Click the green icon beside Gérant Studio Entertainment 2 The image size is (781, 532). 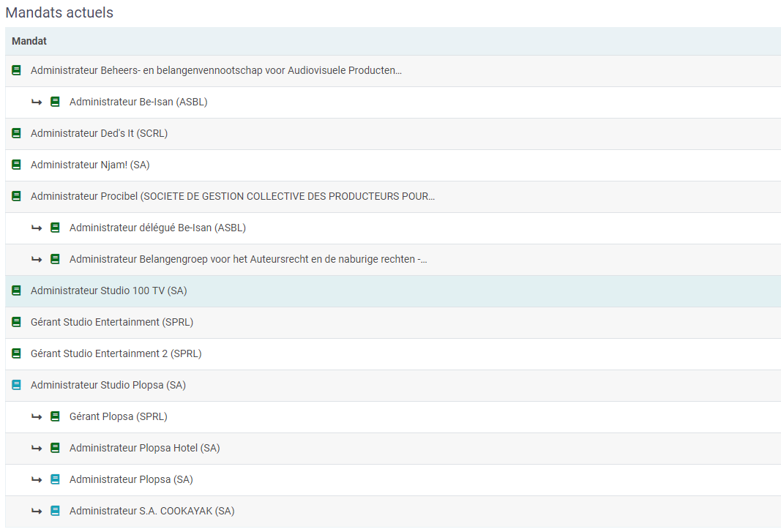click(x=17, y=353)
